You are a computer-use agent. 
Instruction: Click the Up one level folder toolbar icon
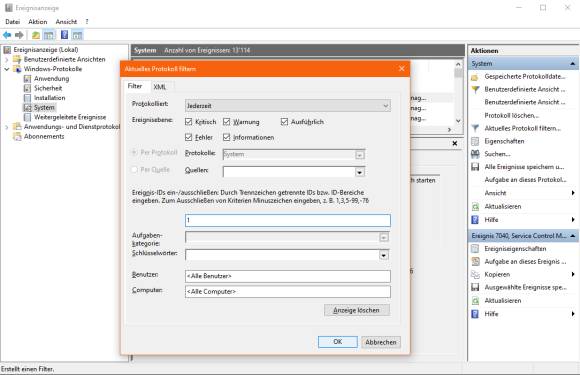(36, 35)
